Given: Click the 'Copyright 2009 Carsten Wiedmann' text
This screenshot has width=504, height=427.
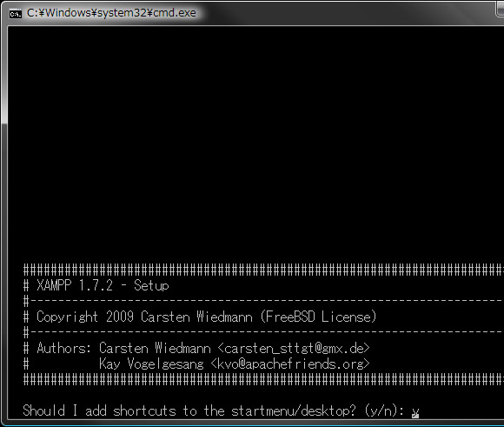Looking at the screenshot, I should pyautogui.click(x=144, y=317).
